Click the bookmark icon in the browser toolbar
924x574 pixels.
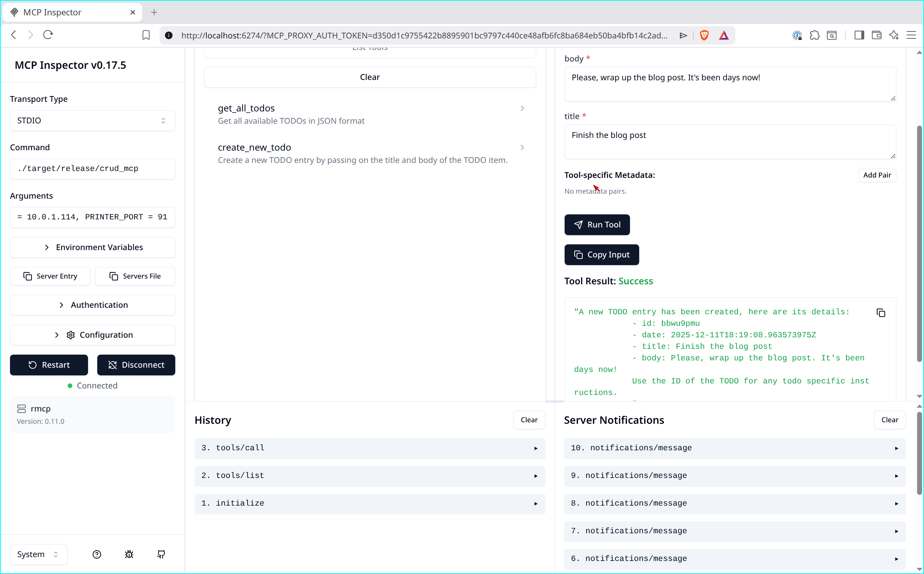click(x=146, y=35)
